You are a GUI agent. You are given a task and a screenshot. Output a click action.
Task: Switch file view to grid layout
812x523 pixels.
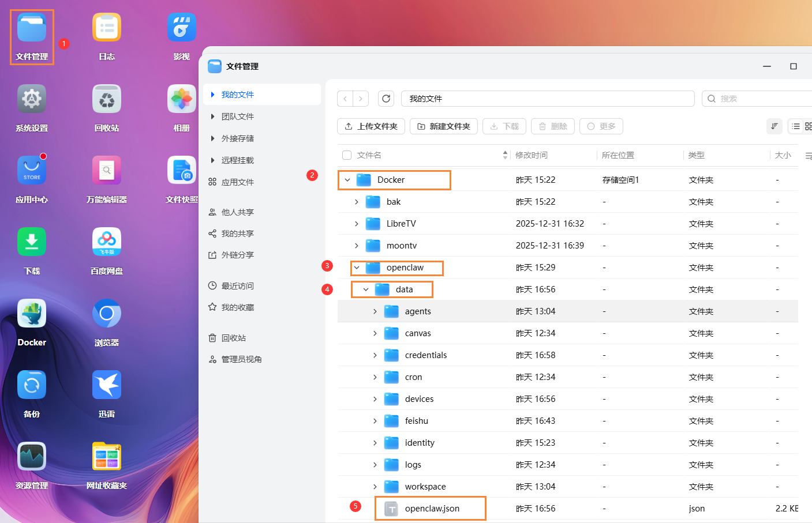[808, 126]
